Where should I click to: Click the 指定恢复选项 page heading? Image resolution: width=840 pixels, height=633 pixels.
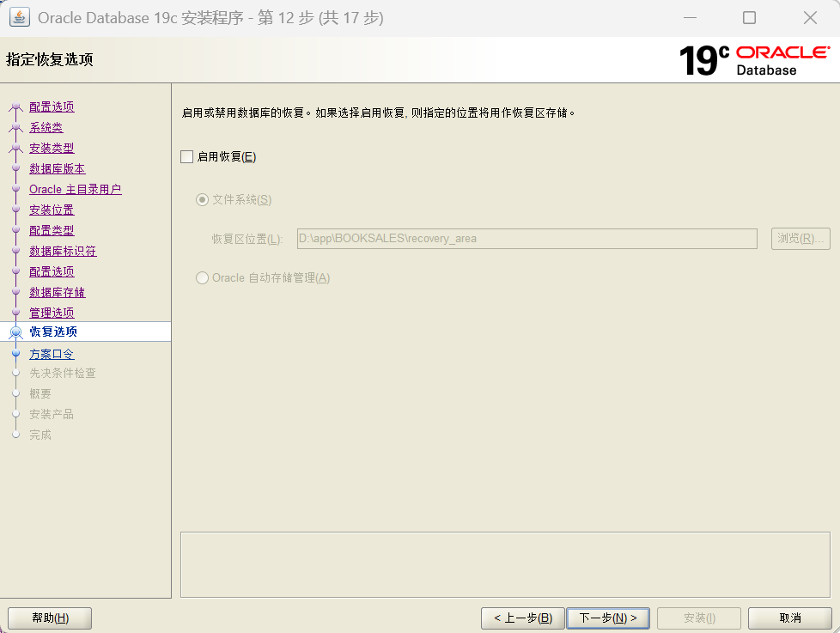[49, 59]
